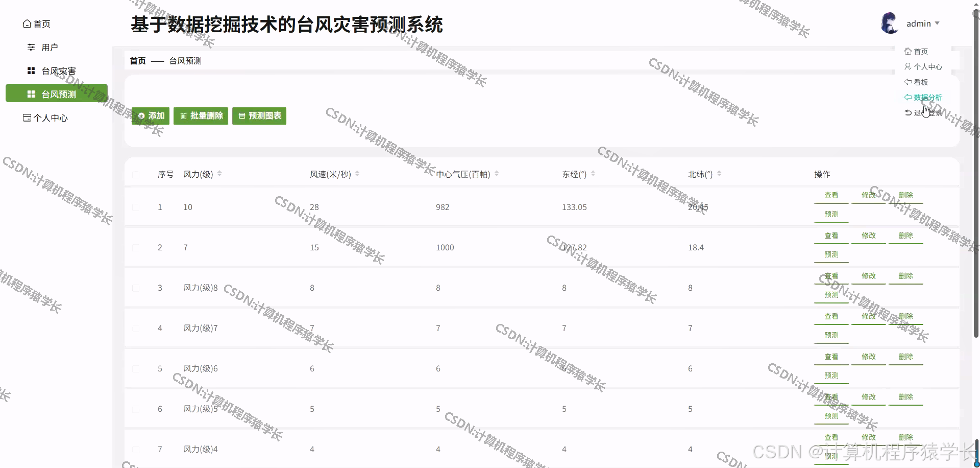Click 修改 for row 6
Image resolution: width=980 pixels, height=468 pixels.
pos(869,397)
